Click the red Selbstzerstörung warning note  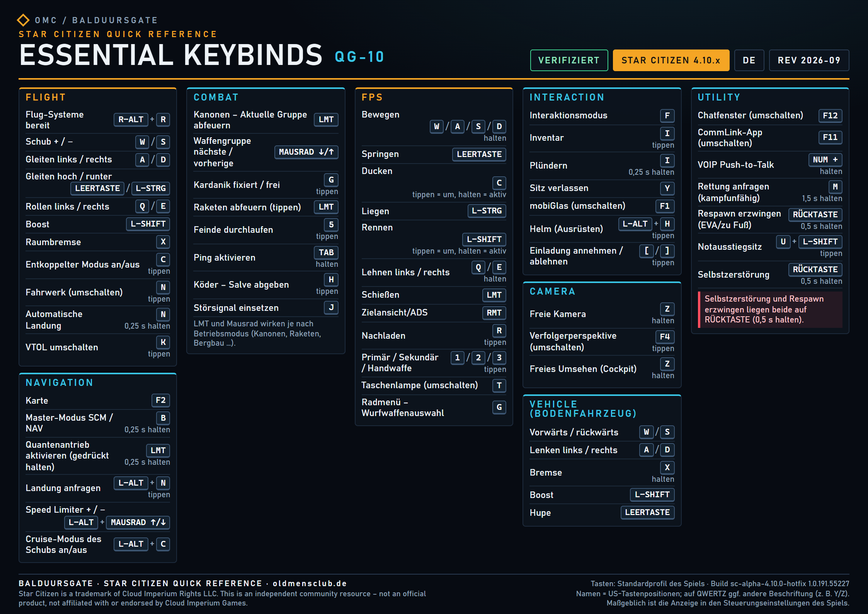coord(770,309)
